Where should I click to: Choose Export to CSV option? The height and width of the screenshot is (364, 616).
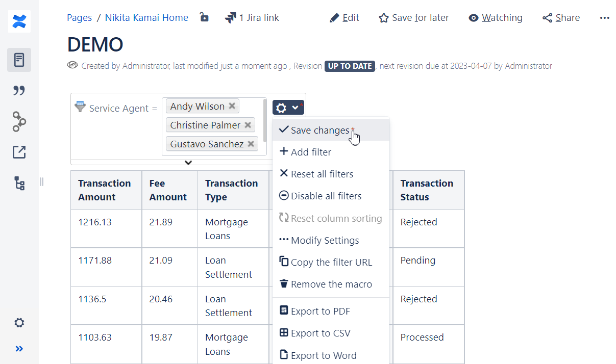320,333
